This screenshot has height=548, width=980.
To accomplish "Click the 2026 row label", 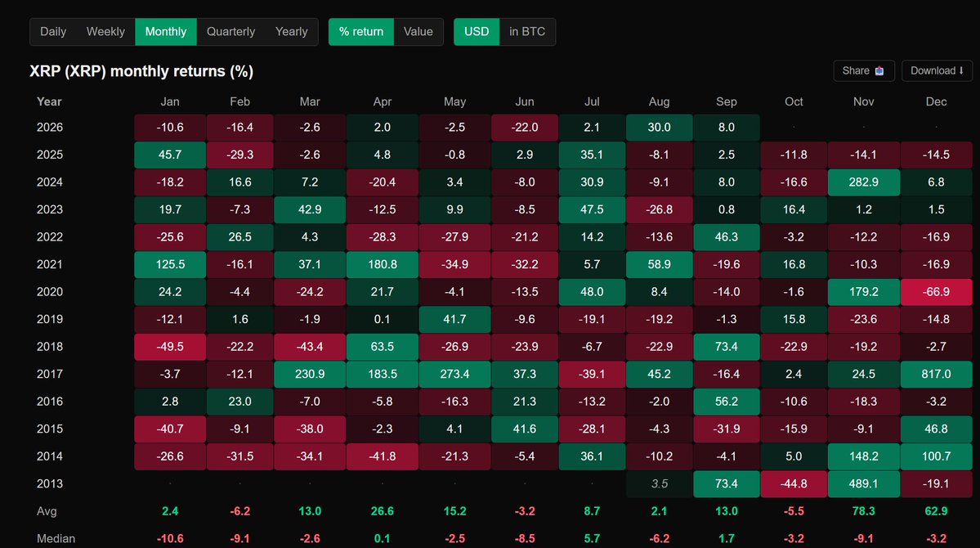I will click(x=50, y=128).
